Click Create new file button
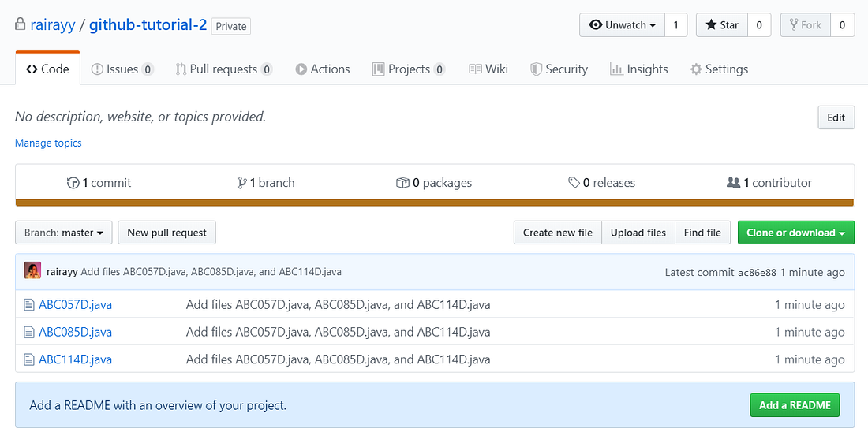868x443 pixels. [557, 233]
